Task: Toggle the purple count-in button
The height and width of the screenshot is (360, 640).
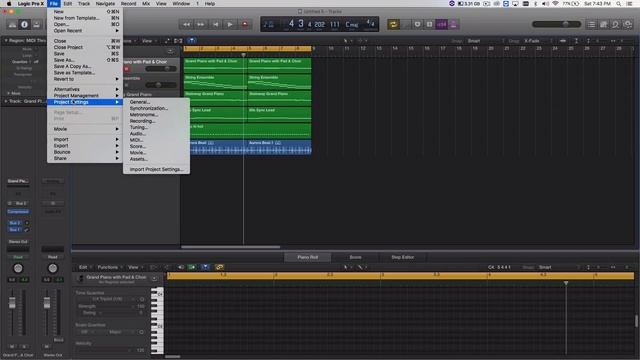Action: click(x=442, y=24)
